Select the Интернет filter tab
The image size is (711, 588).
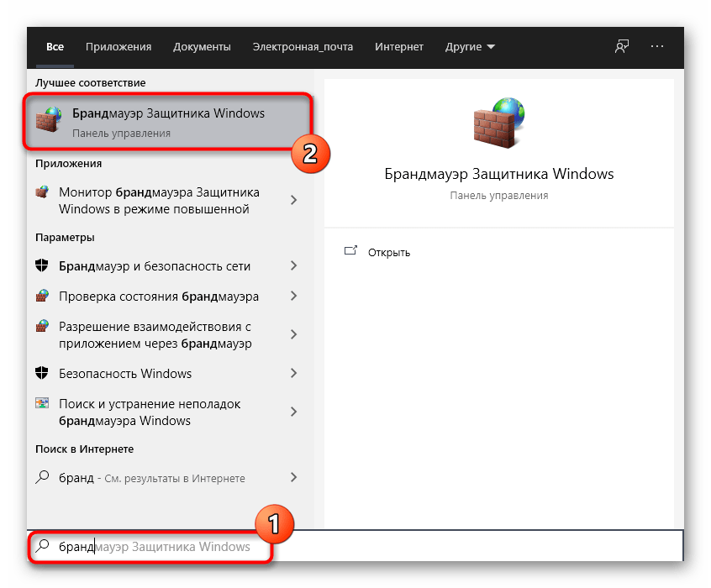(x=399, y=47)
